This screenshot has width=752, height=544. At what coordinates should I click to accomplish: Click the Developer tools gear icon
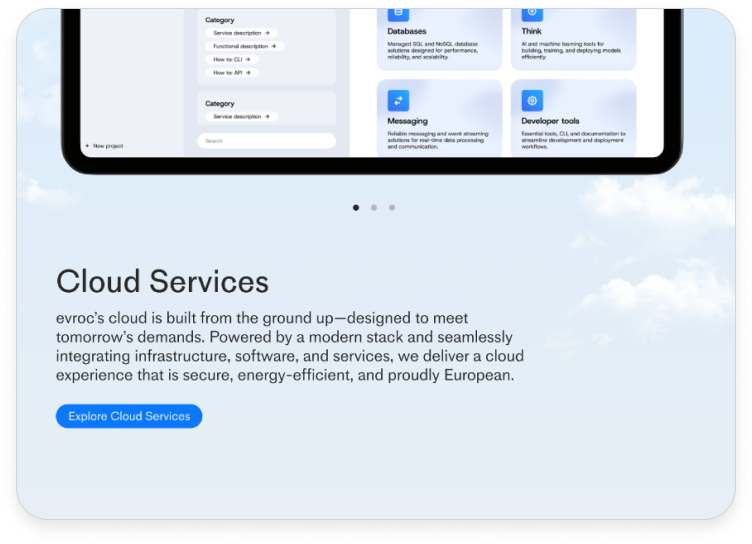pyautogui.click(x=532, y=101)
